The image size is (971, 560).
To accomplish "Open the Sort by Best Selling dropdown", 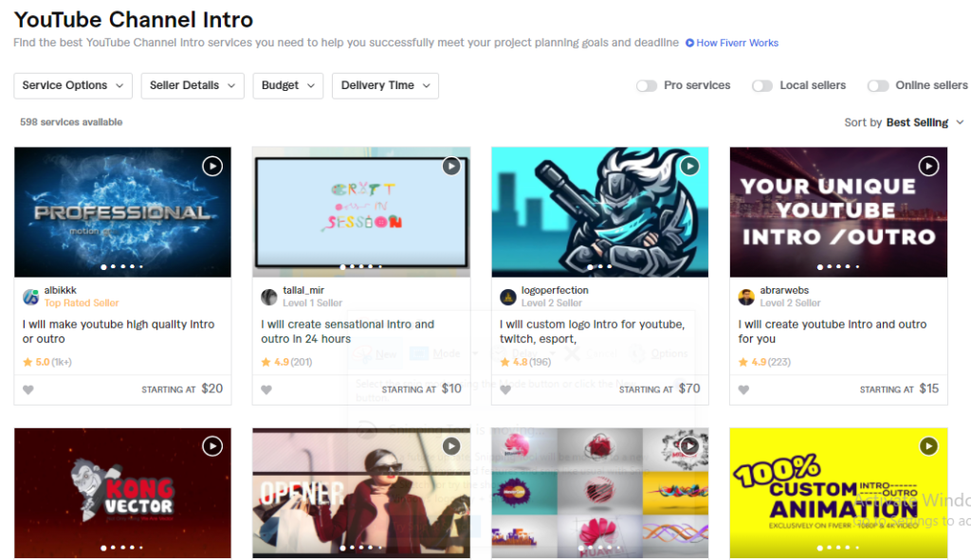I will [904, 122].
